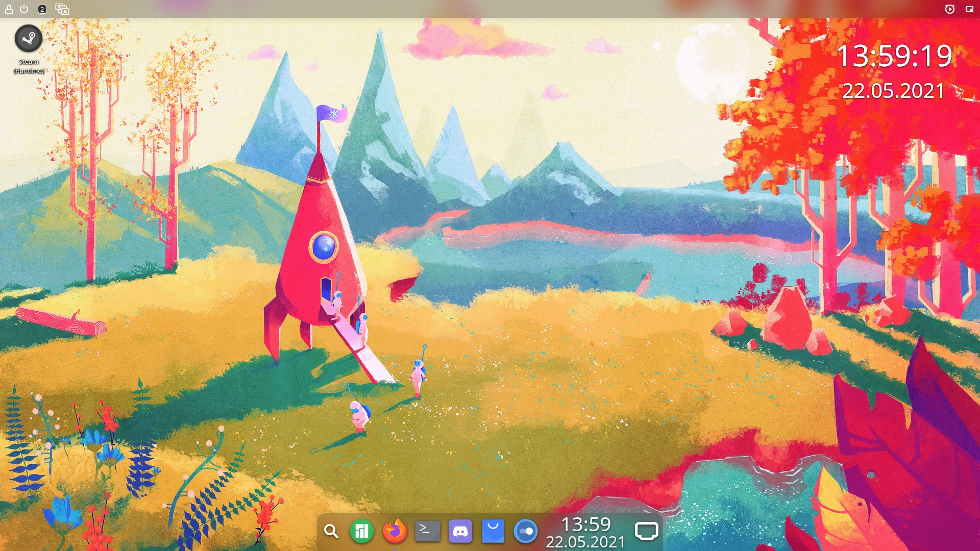980x551 pixels.
Task: Launch the green Manjaro icon in the dock
Action: tap(362, 532)
